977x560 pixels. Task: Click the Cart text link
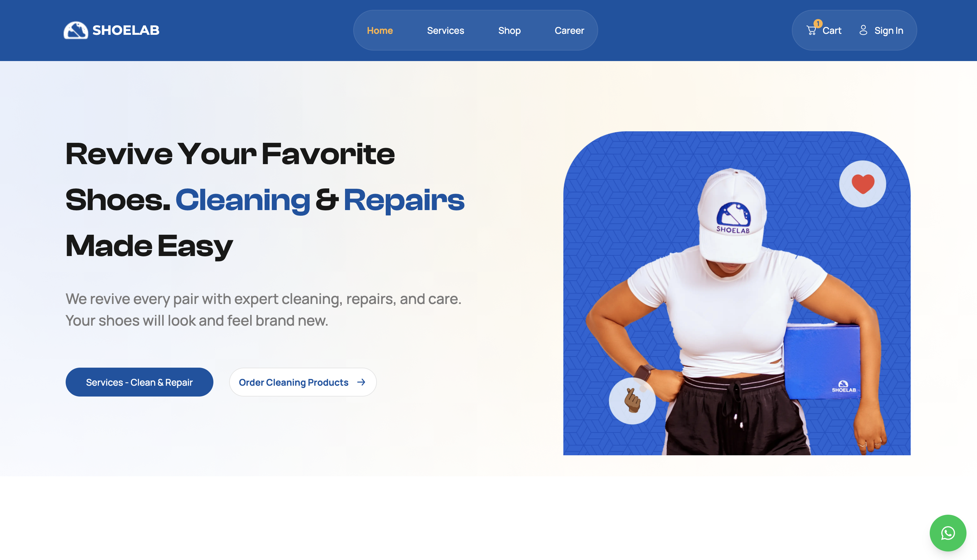(832, 31)
